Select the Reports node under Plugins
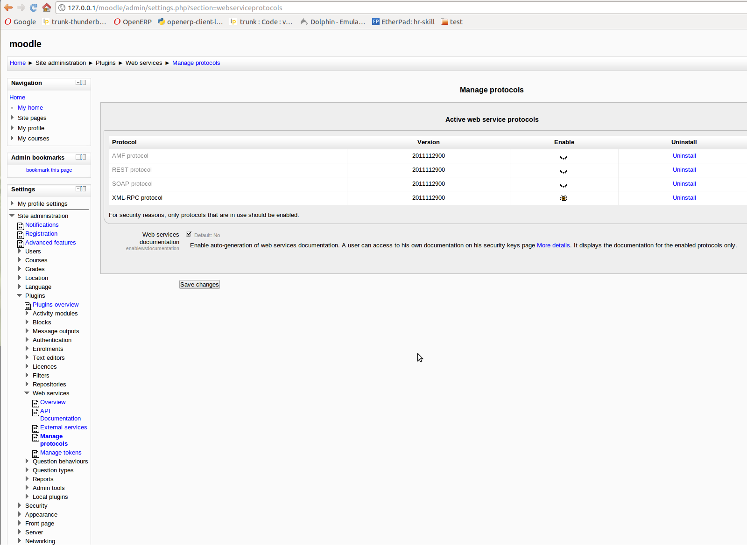 click(x=43, y=479)
